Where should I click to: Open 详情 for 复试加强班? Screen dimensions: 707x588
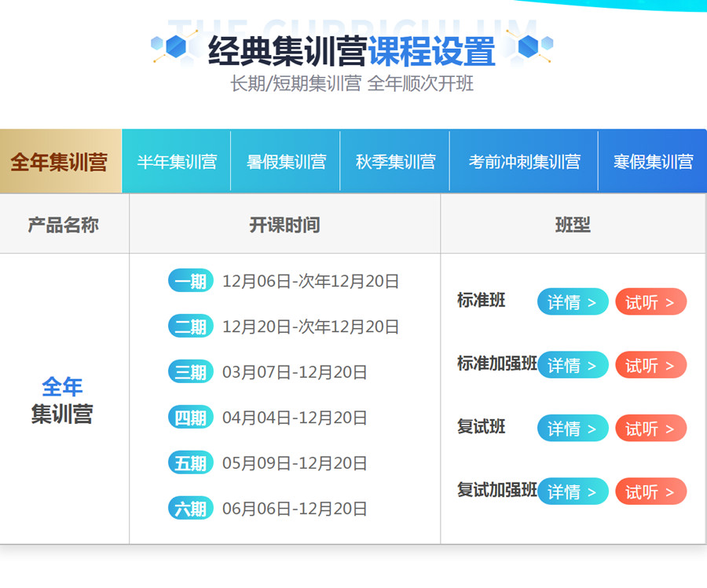tap(573, 491)
